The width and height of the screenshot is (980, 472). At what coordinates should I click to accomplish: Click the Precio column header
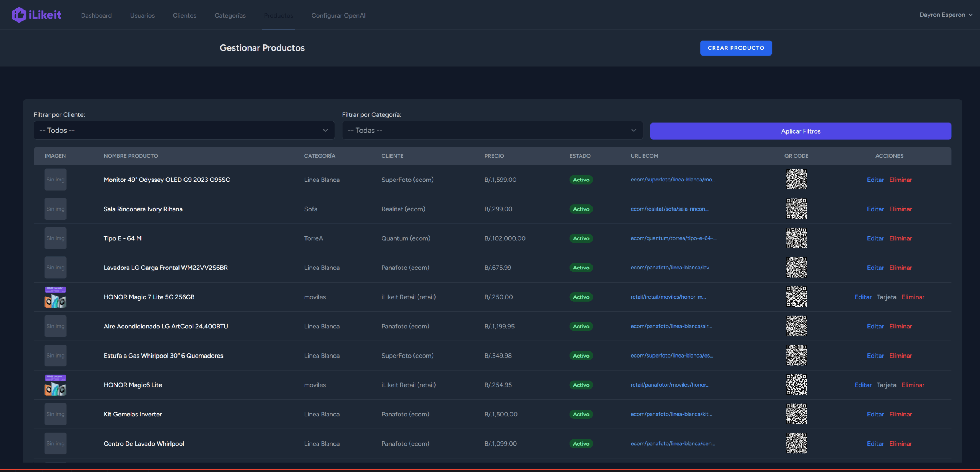(494, 156)
